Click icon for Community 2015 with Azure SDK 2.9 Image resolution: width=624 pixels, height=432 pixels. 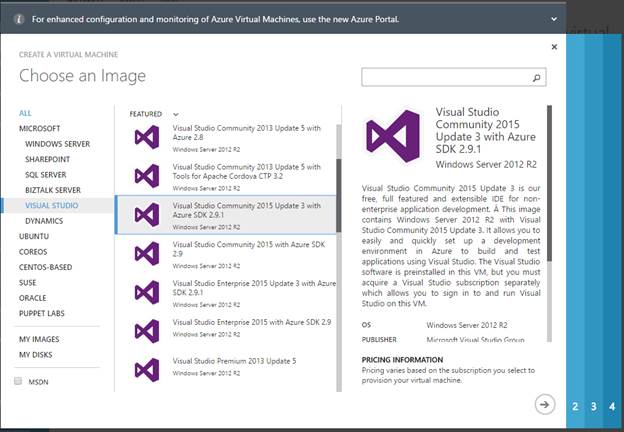point(147,253)
